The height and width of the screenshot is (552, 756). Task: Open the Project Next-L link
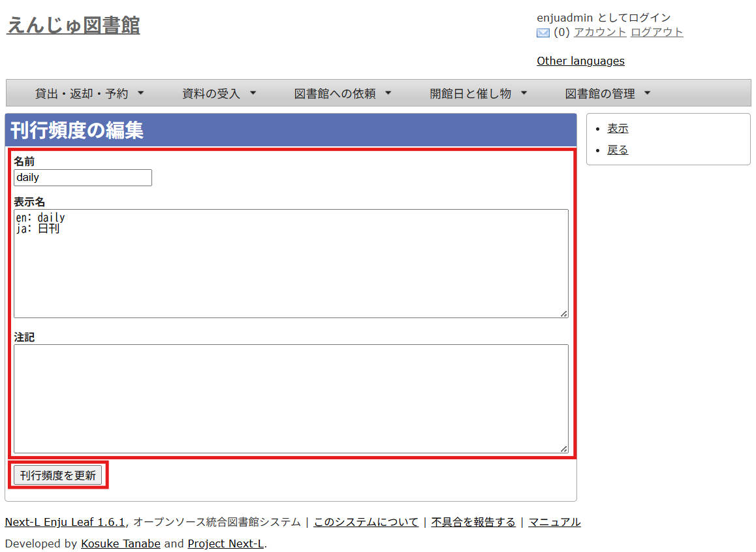[226, 544]
